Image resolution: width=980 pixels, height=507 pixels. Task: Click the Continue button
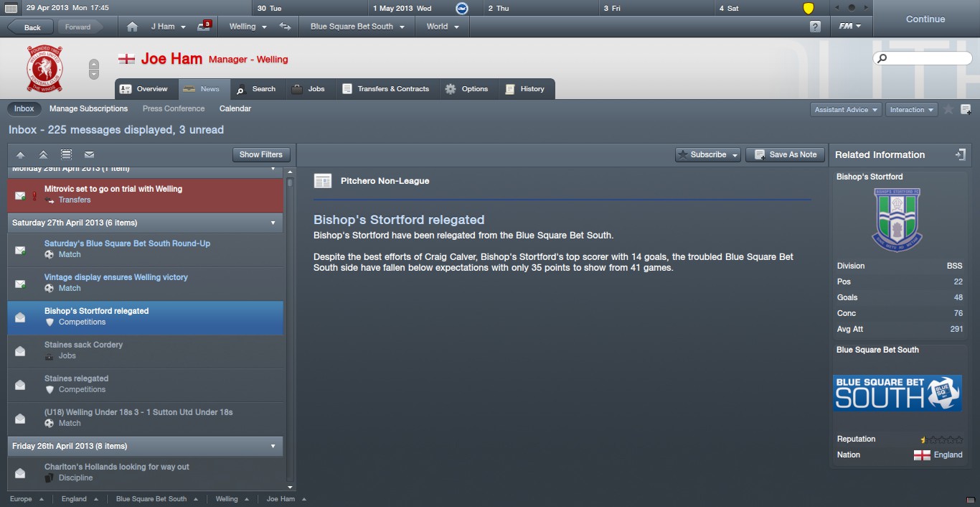click(x=925, y=19)
